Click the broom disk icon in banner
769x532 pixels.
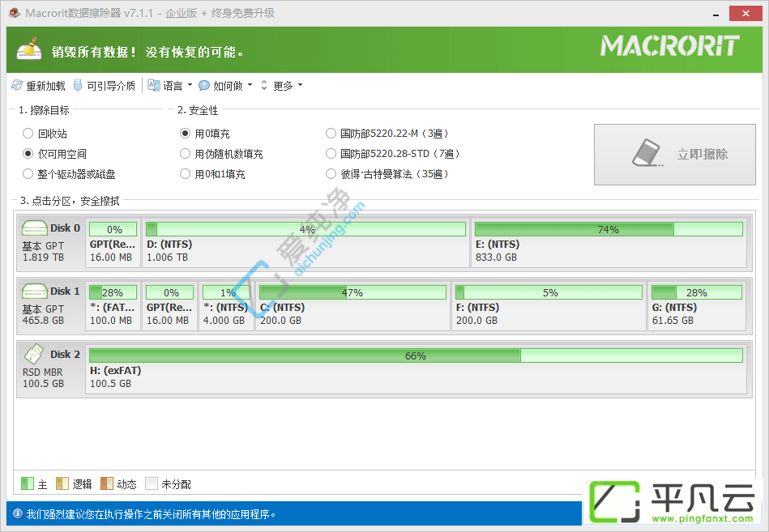tap(29, 49)
